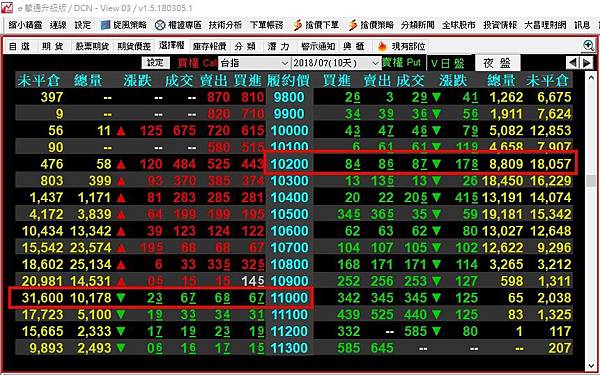This screenshot has height=375, width=600.
Task: Select the 夜盤 night session toggle
Action: pos(497,63)
